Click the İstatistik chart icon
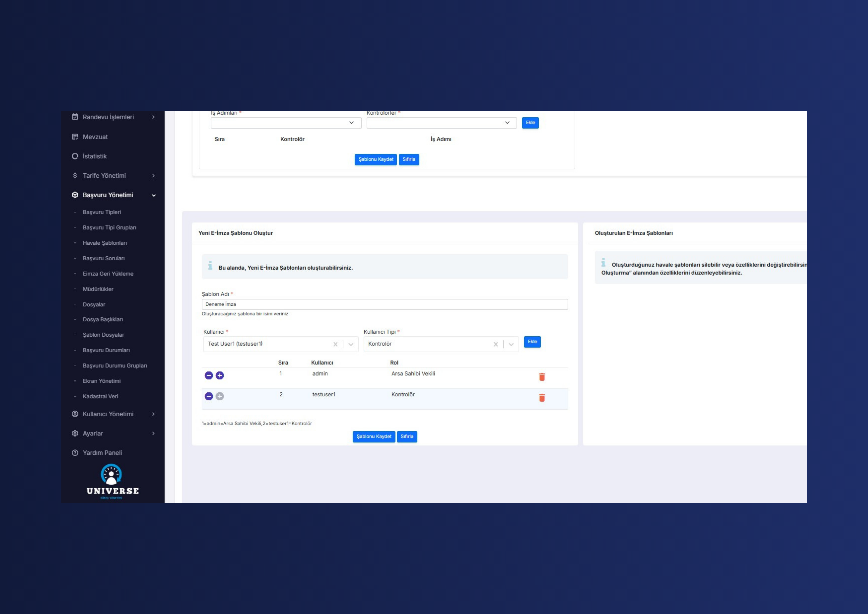The width and height of the screenshot is (868, 614). [x=75, y=156]
